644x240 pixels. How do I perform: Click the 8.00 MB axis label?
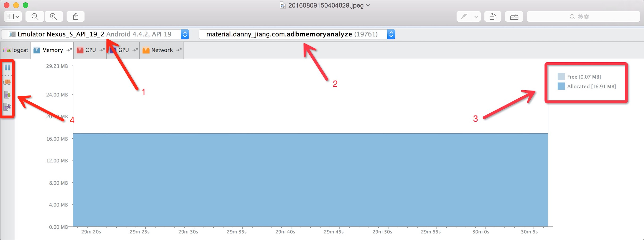[x=59, y=183]
